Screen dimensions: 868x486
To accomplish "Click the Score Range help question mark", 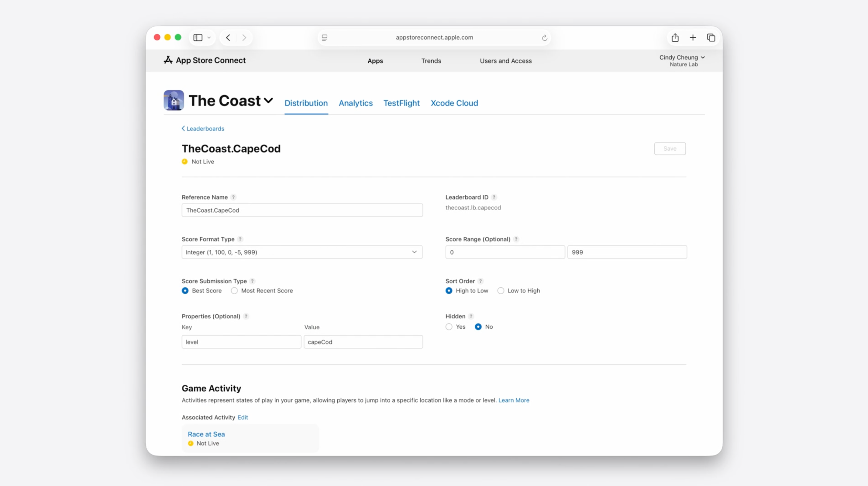I will click(516, 239).
